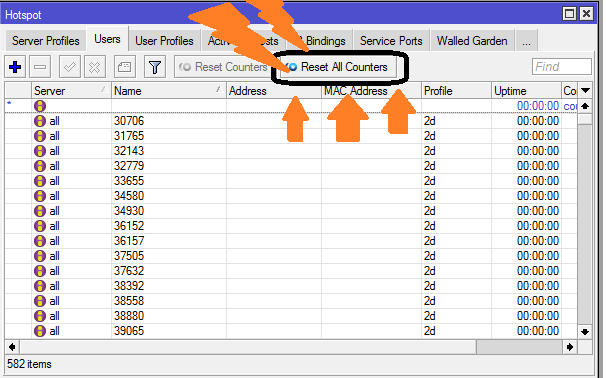Select user icon for row 39065
This screenshot has height=378, width=606.
coord(40,331)
